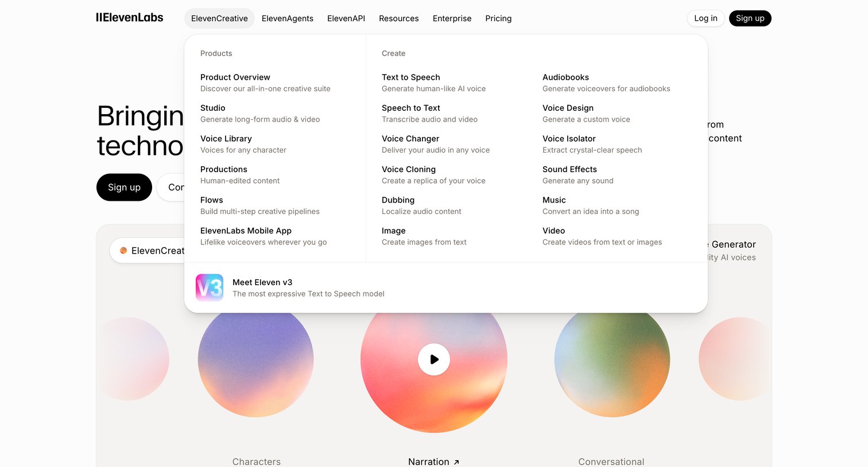
Task: Click Sign up in the header
Action: coord(750,18)
